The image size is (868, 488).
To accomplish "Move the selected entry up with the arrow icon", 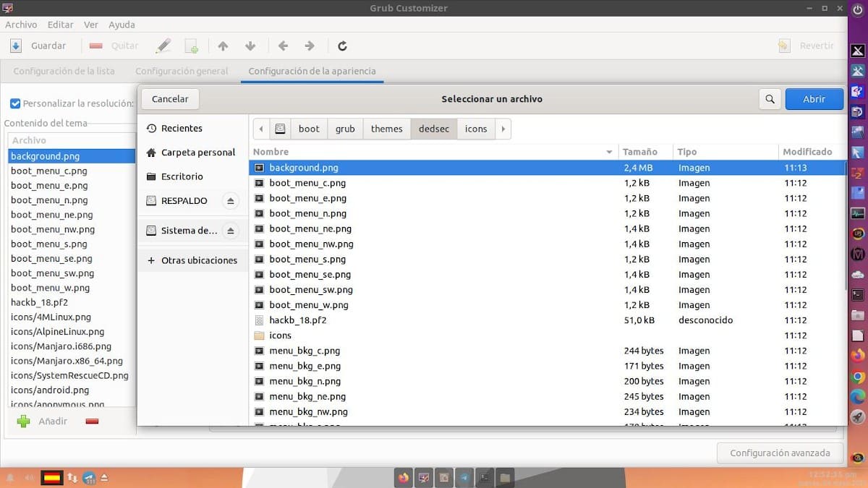I will [223, 46].
